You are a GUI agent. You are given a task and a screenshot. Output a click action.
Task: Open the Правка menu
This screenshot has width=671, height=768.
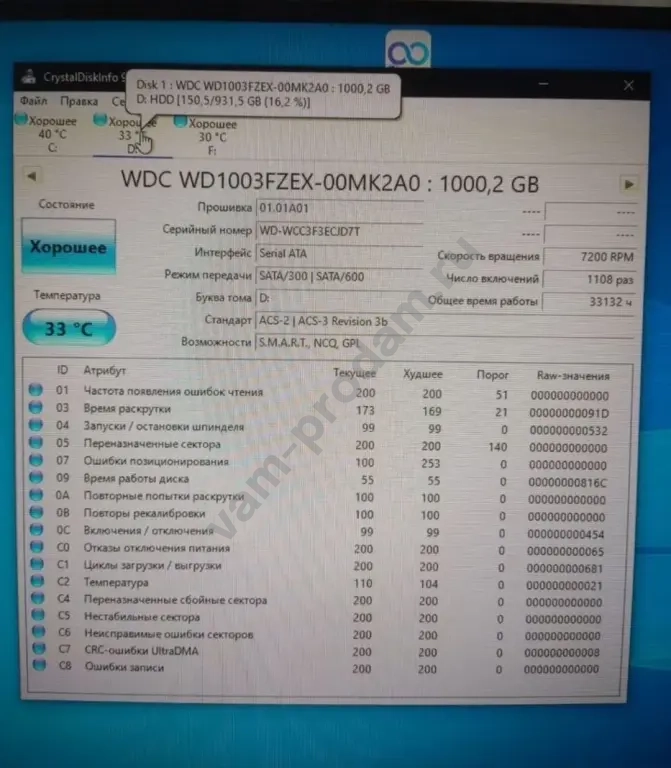(x=78, y=101)
